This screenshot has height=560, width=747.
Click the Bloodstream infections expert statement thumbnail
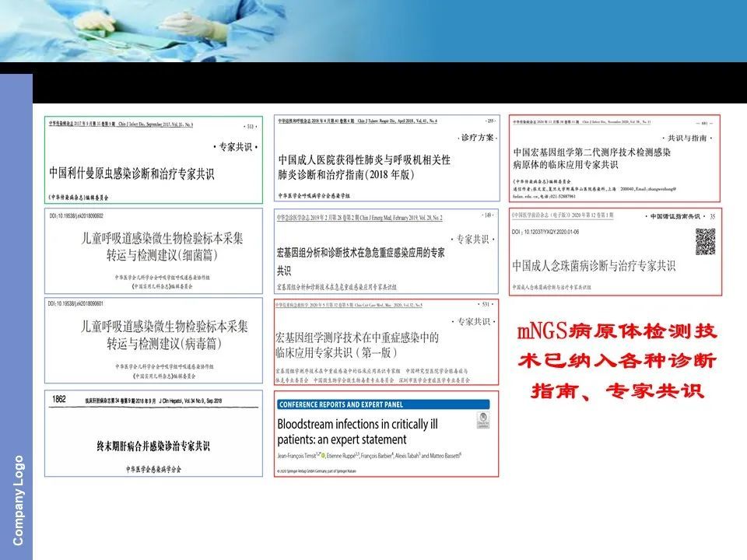tap(387, 434)
